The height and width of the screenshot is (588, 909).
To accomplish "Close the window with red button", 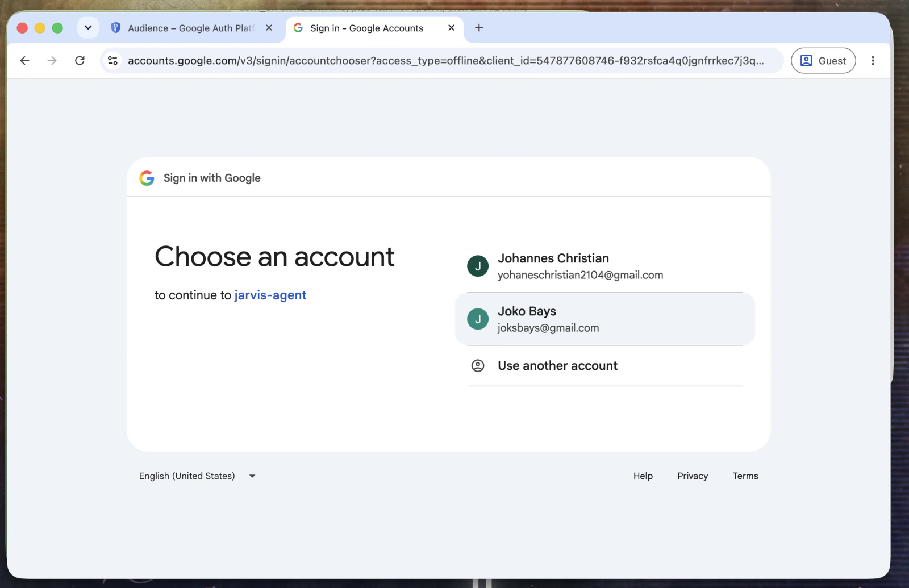I will 22,28.
